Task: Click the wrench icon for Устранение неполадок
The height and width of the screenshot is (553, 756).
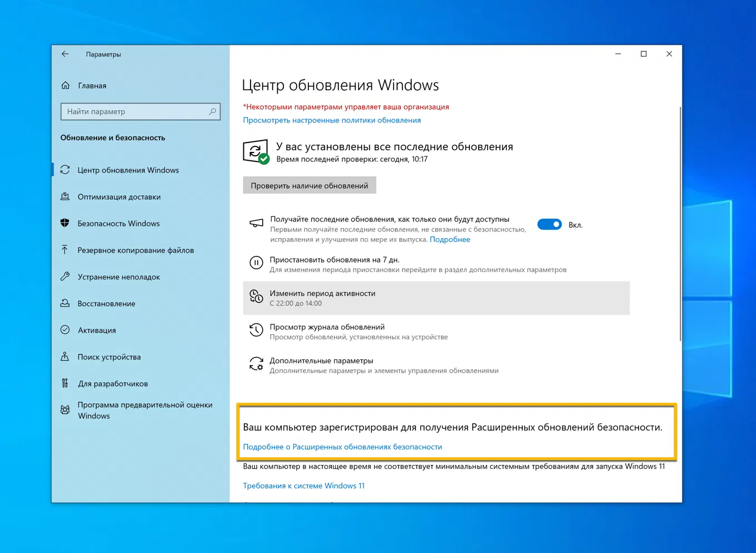Action: click(65, 276)
